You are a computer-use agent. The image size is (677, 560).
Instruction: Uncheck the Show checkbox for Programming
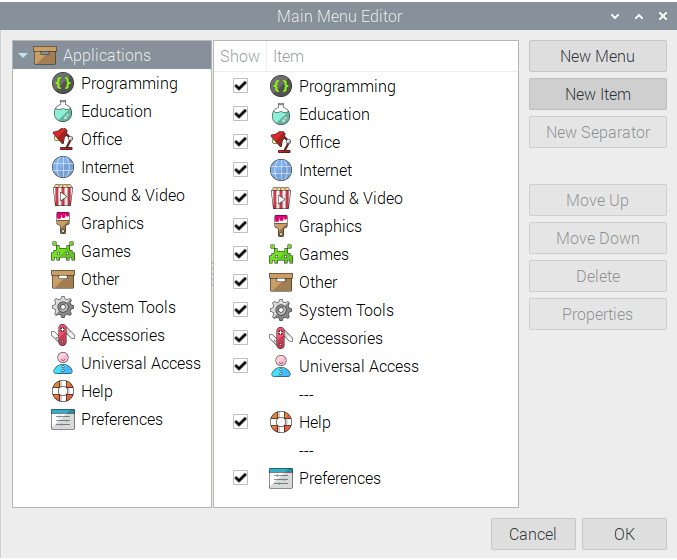(240, 86)
